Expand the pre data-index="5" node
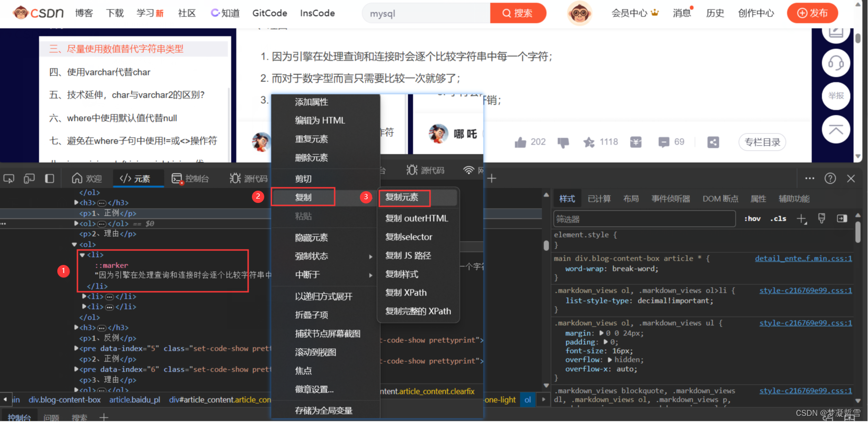This screenshot has height=422, width=868. tap(77, 348)
